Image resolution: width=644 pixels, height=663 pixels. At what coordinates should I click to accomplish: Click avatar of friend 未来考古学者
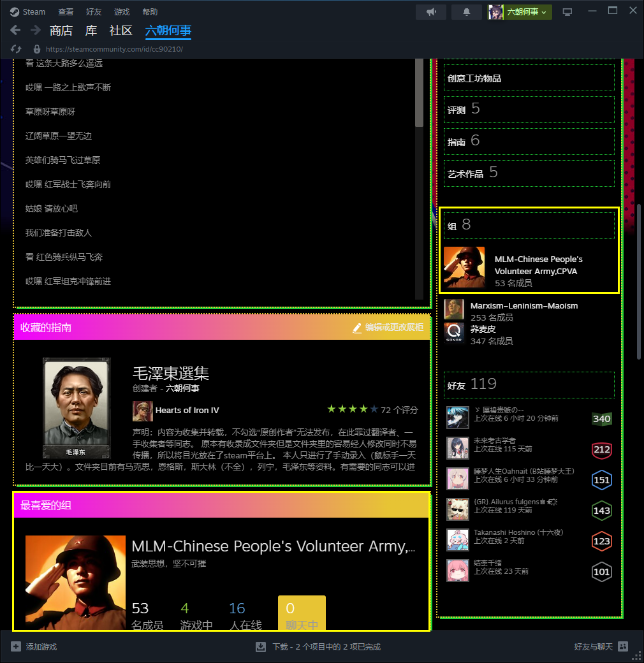(458, 448)
